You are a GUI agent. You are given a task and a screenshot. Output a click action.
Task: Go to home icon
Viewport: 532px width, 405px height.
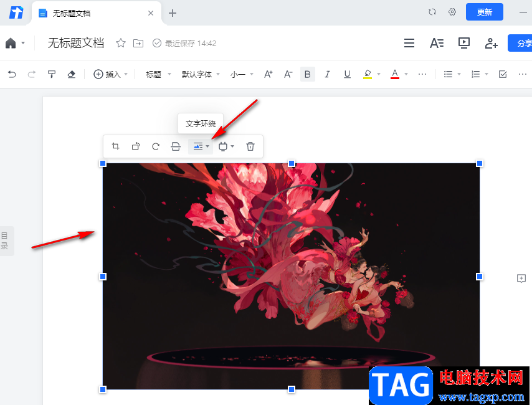11,43
